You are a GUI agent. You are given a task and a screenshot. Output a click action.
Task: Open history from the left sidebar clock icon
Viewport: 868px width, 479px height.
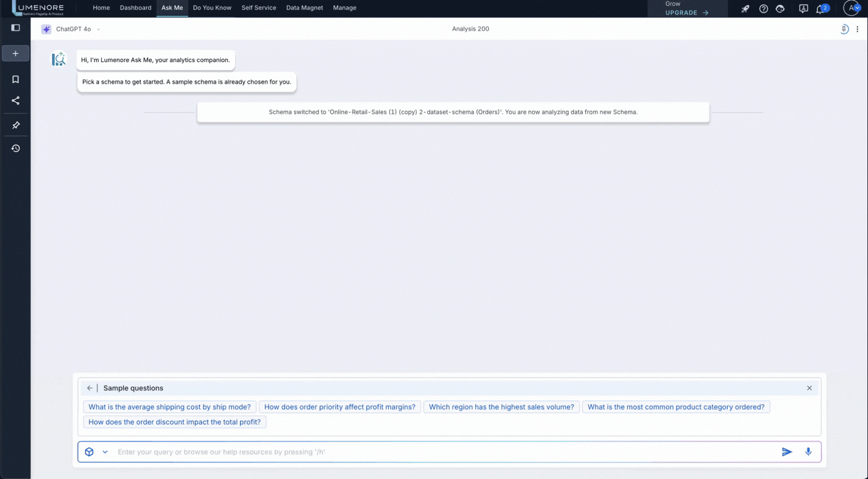click(15, 148)
